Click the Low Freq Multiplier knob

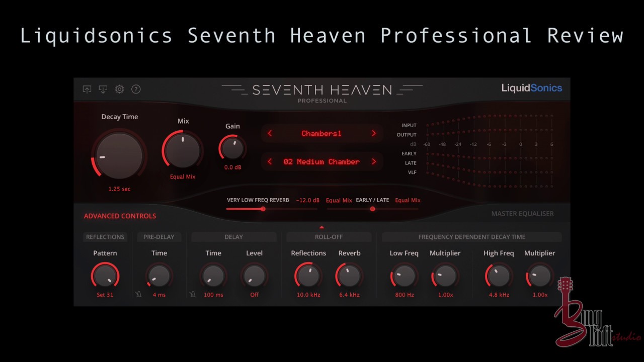point(445,276)
